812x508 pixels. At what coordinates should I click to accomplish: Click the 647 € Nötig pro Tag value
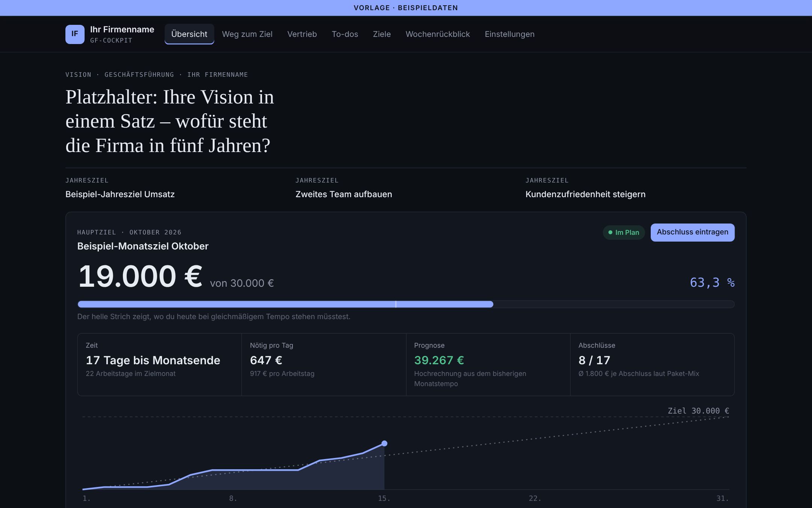click(266, 360)
